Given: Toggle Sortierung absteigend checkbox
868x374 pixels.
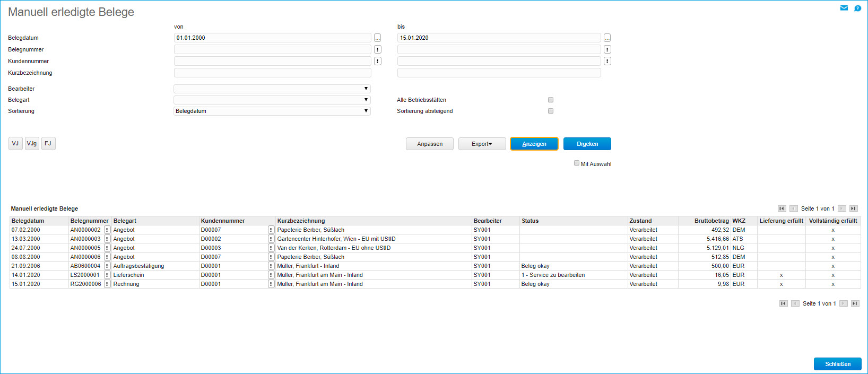Looking at the screenshot, I should pyautogui.click(x=551, y=111).
